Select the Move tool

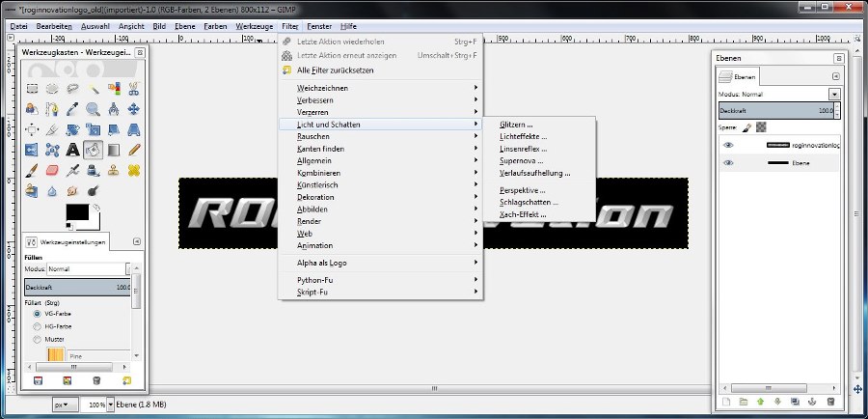pos(133,108)
